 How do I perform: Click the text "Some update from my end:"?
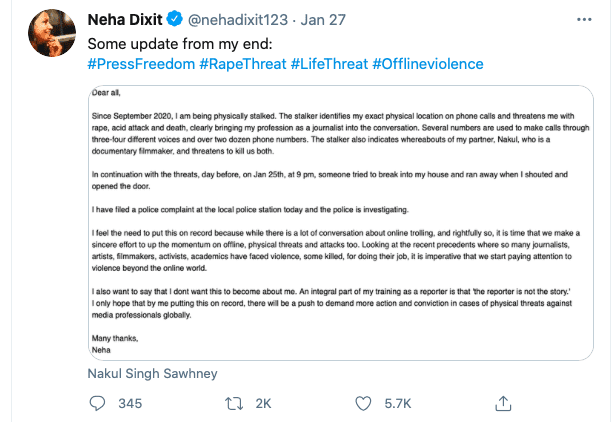tap(173, 44)
